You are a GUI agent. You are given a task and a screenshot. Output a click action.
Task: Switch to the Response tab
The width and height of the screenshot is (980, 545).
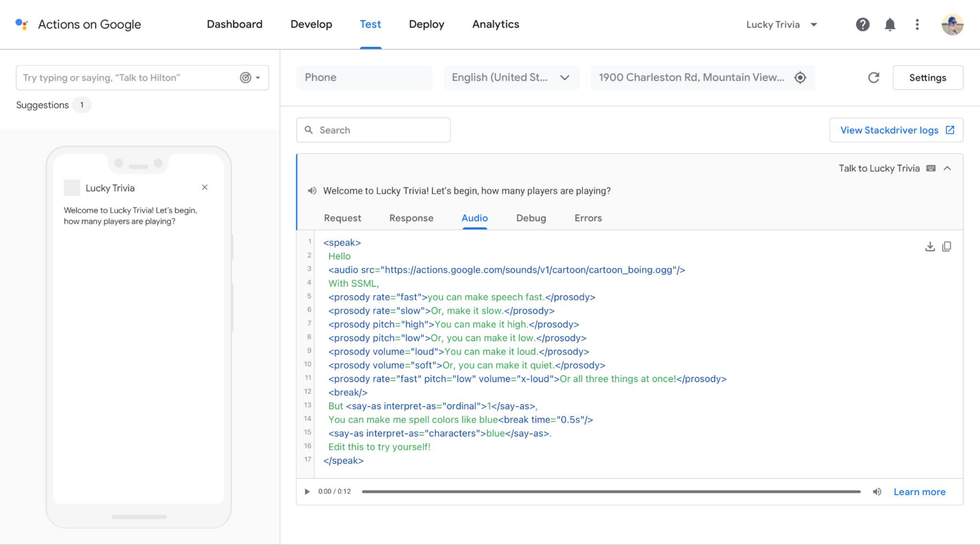coord(411,218)
